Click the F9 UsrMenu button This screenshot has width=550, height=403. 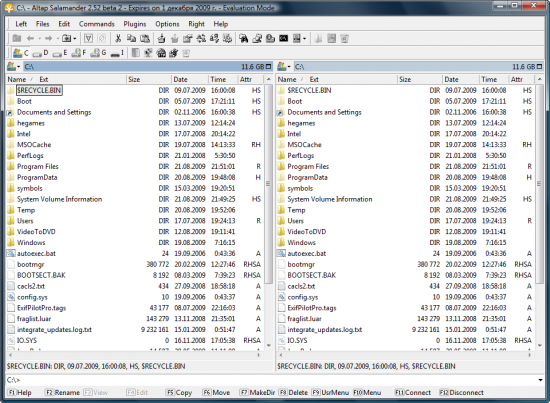click(330, 392)
